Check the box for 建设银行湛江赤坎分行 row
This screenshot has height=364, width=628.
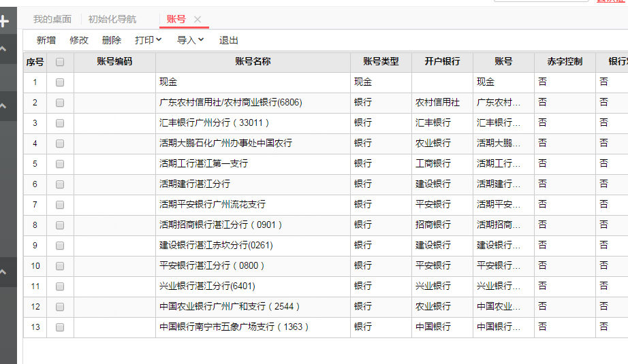60,246
